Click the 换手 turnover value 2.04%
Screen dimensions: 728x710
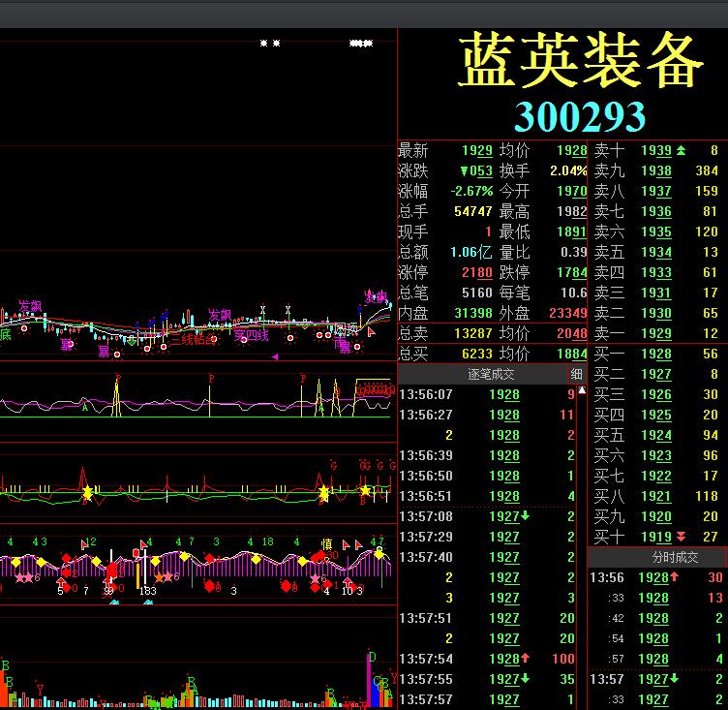pyautogui.click(x=568, y=170)
